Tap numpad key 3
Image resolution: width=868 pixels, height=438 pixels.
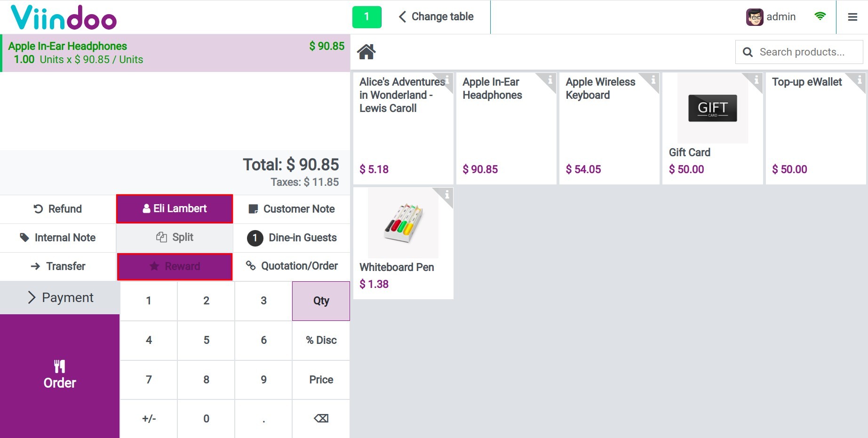click(x=263, y=301)
